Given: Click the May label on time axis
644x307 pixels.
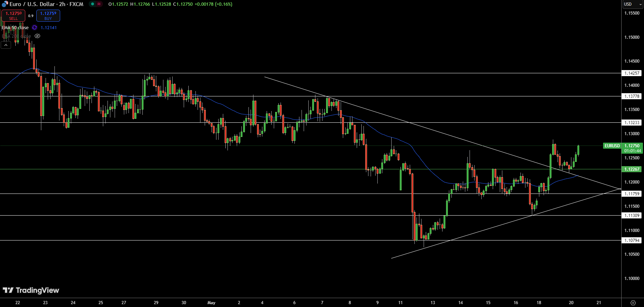Looking at the screenshot, I should click(211, 303).
